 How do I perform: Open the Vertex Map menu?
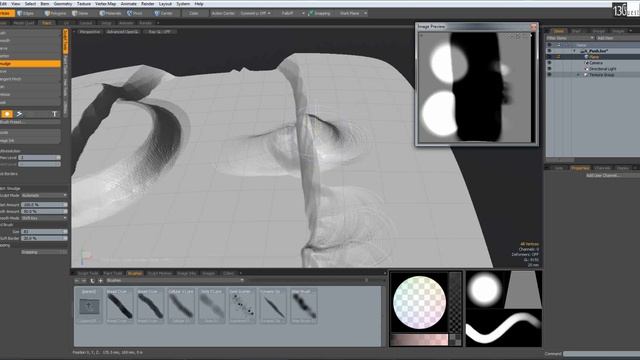[x=106, y=4]
